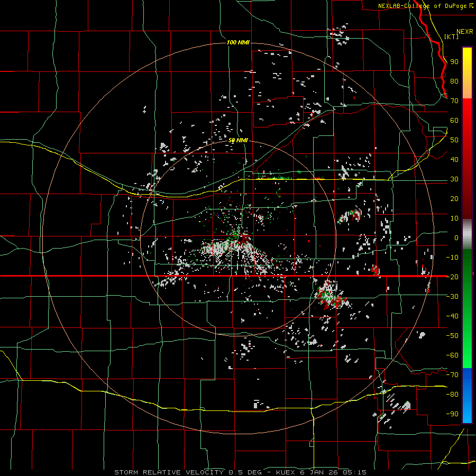Click the 05:15 timestamp text

tap(355, 472)
